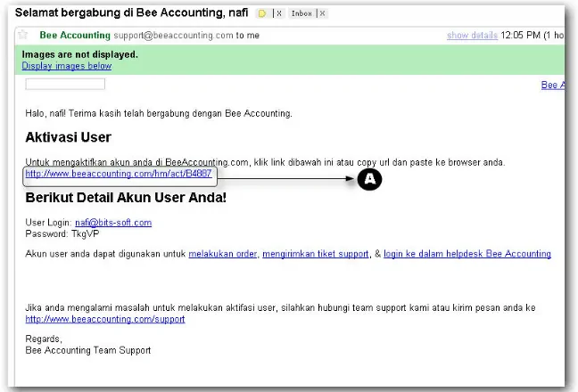The width and height of the screenshot is (578, 392).
Task: Open the mengirimkan tiket support link
Action: pyautogui.click(x=316, y=254)
